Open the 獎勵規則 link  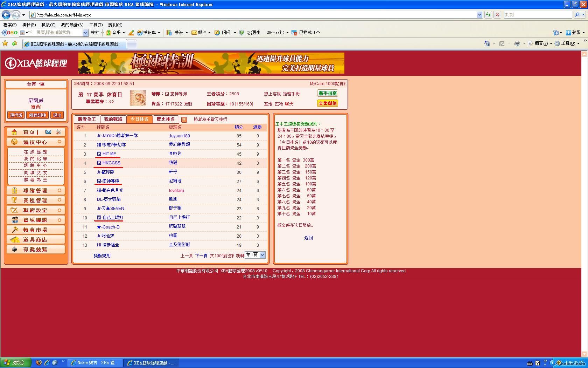coord(102,256)
